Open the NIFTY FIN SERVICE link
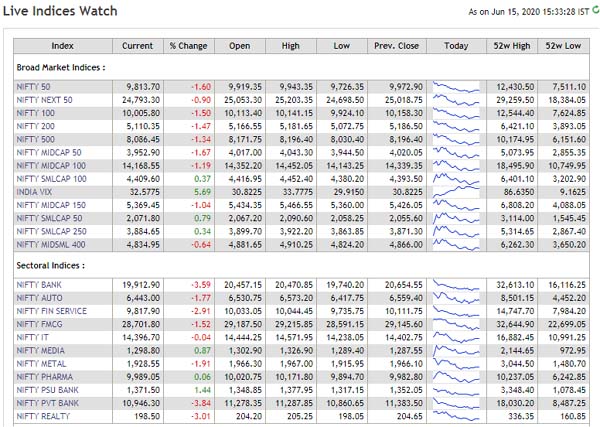The width and height of the screenshot is (600, 427). pyautogui.click(x=52, y=311)
